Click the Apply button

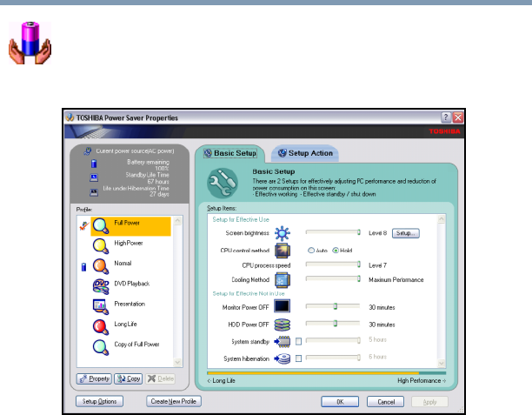click(x=429, y=402)
